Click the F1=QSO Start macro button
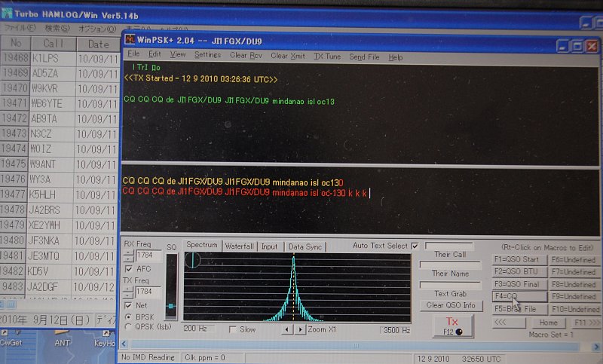The image size is (603, 364). [x=519, y=259]
